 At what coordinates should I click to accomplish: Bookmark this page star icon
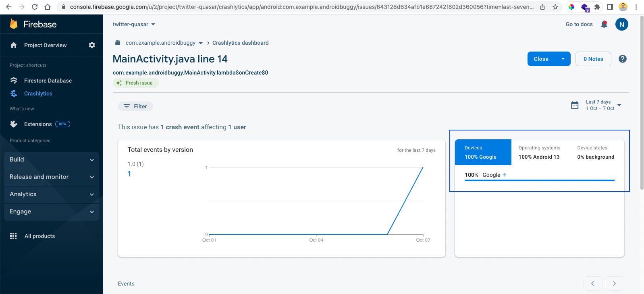pyautogui.click(x=555, y=7)
